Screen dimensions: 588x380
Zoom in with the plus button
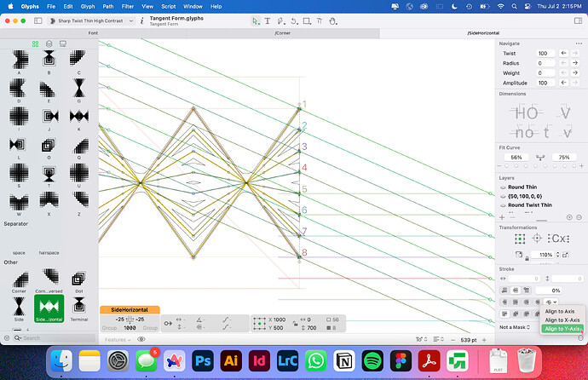coord(484,340)
